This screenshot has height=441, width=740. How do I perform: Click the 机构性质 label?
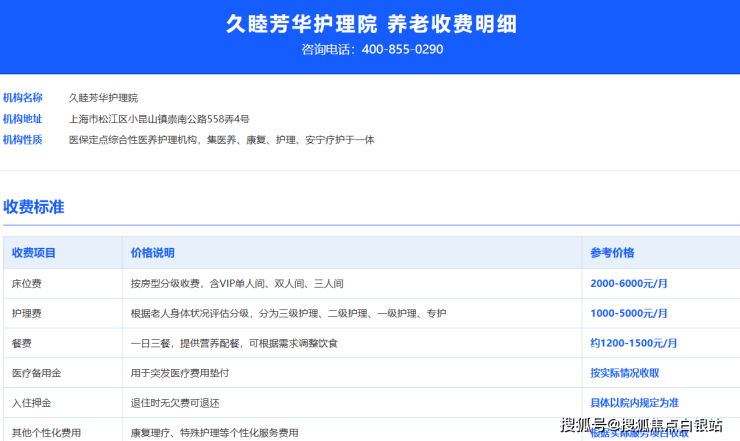[x=23, y=140]
